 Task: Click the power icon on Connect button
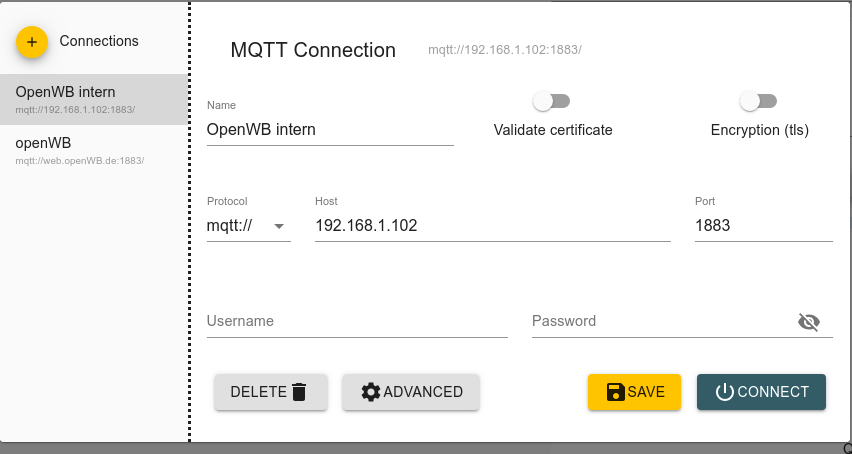tap(725, 392)
